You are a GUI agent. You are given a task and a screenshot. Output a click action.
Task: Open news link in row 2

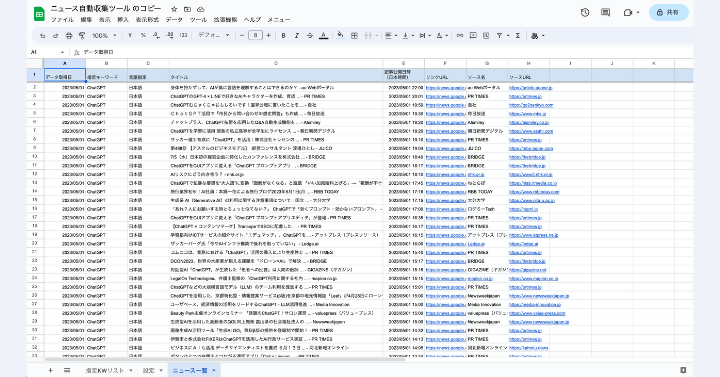coord(445,88)
